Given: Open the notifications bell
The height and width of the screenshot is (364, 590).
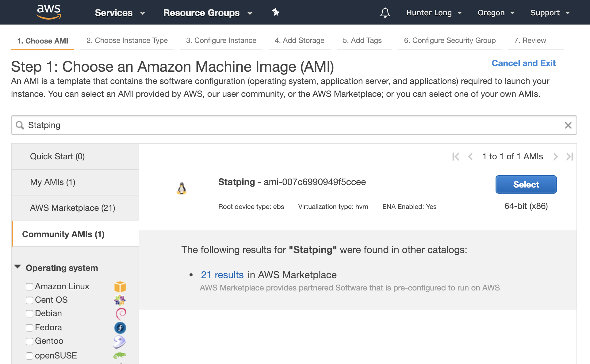Looking at the screenshot, I should coord(385,13).
